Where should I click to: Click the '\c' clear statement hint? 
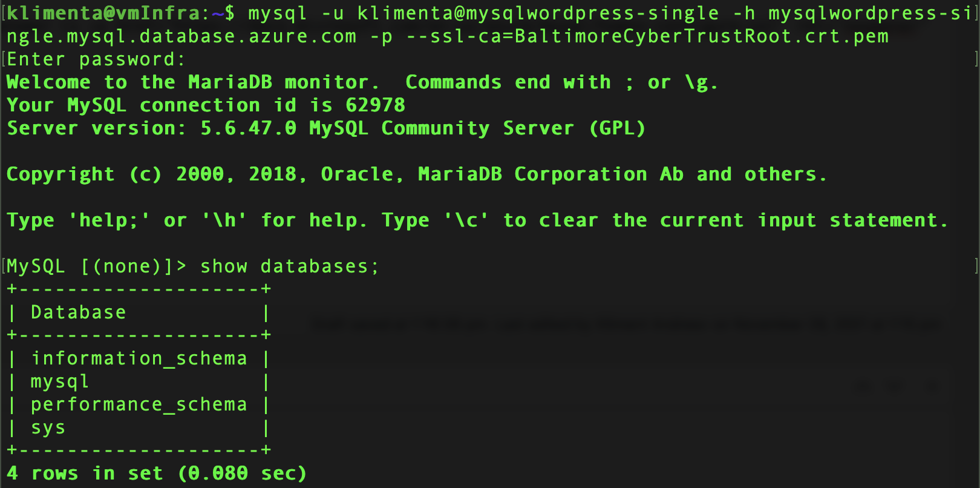click(x=466, y=220)
